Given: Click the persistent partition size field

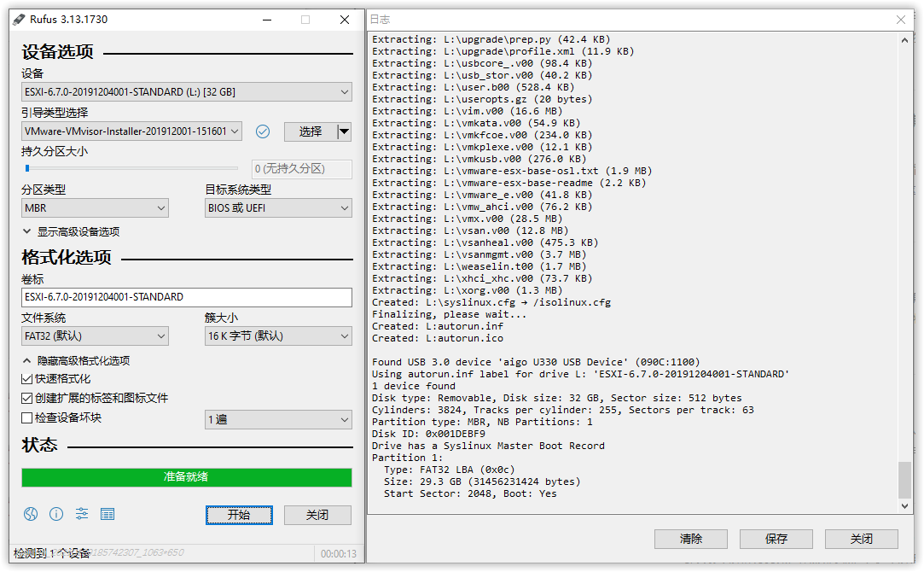Looking at the screenshot, I should coord(302,169).
